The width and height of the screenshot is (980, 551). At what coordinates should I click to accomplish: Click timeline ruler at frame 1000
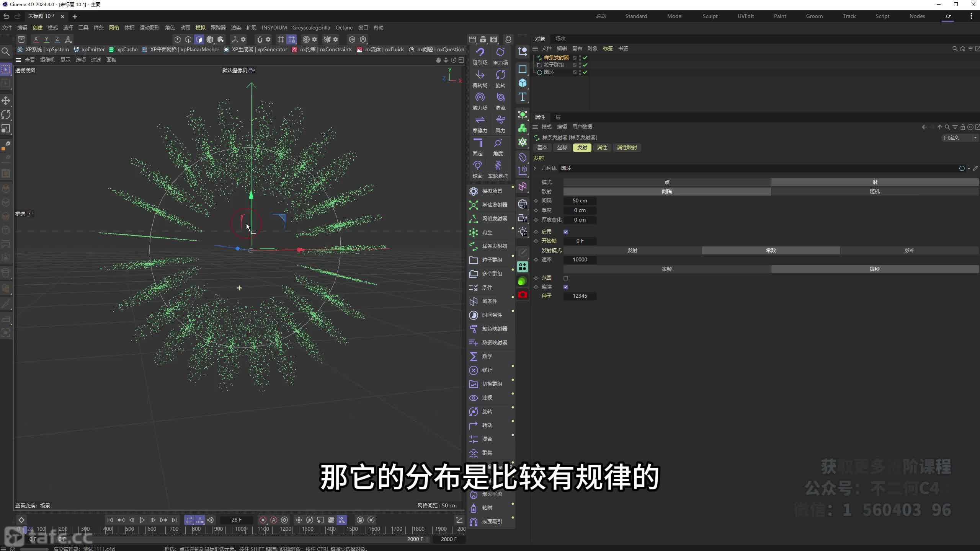[241, 529]
